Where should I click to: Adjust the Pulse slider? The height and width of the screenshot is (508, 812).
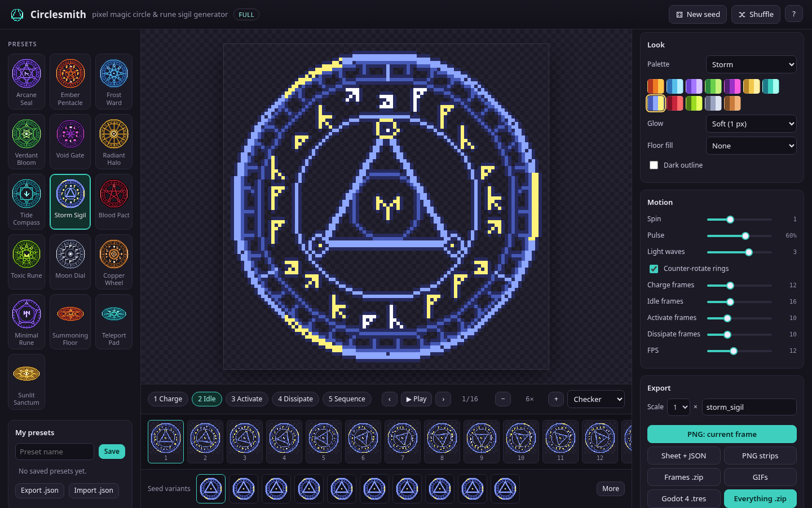(739, 235)
